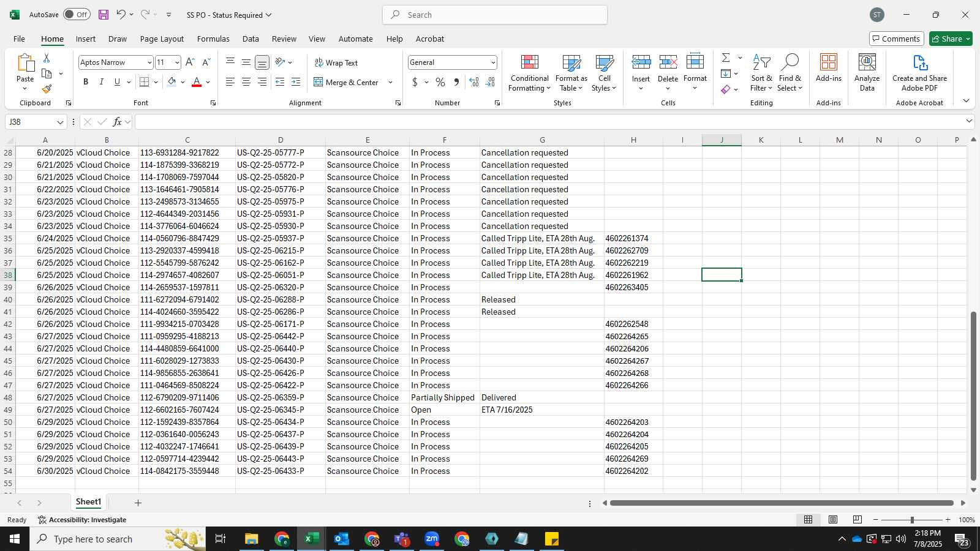Click the Undo arrow icon
980x551 pixels.
(x=121, y=15)
